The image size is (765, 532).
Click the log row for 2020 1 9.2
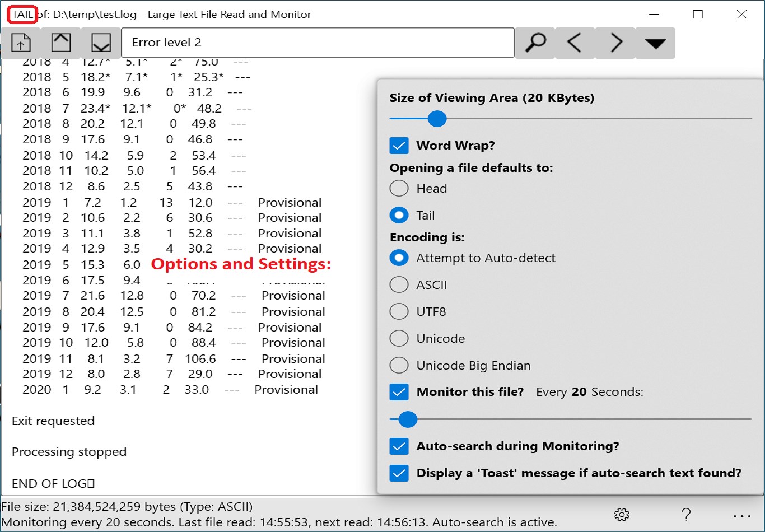coord(170,390)
